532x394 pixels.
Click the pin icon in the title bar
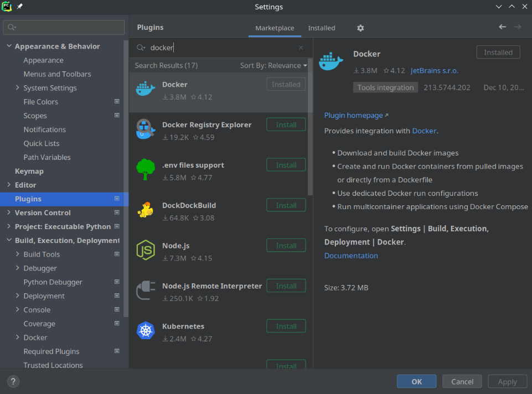pos(20,7)
